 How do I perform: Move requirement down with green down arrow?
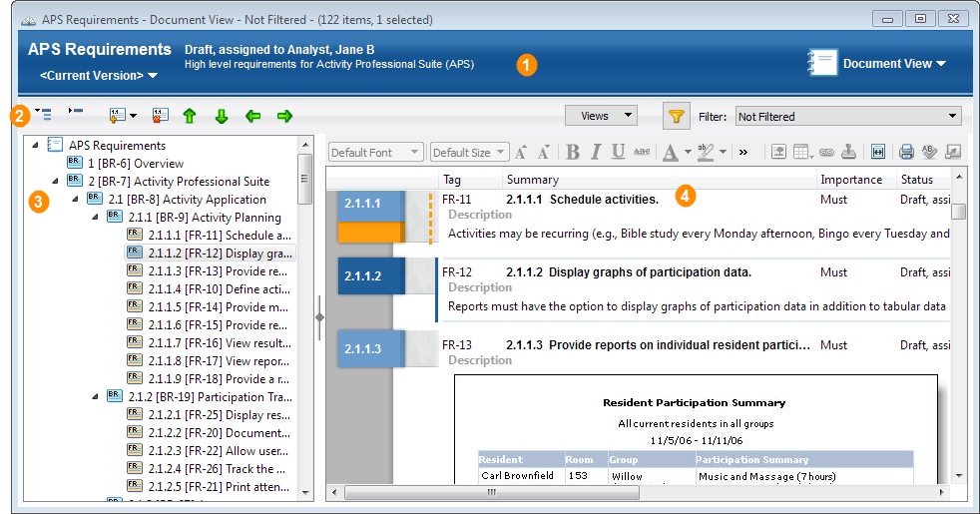[222, 116]
